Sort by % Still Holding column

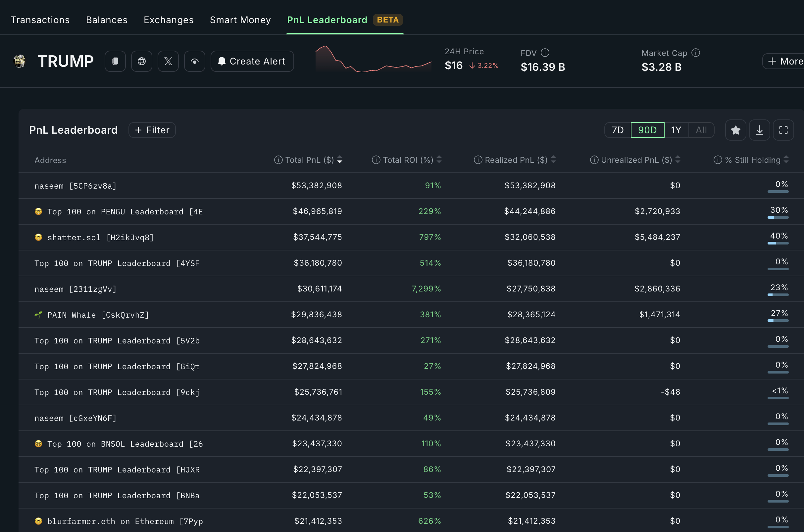tap(752, 160)
